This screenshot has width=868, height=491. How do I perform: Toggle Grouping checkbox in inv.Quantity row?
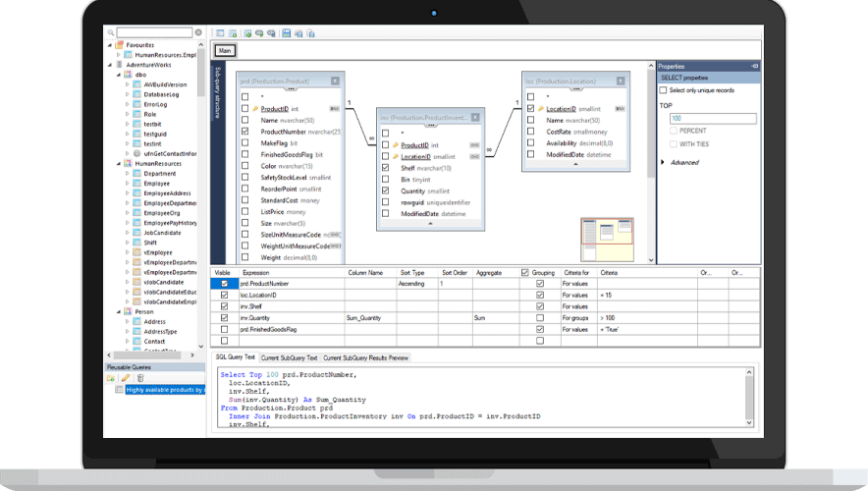tap(540, 318)
